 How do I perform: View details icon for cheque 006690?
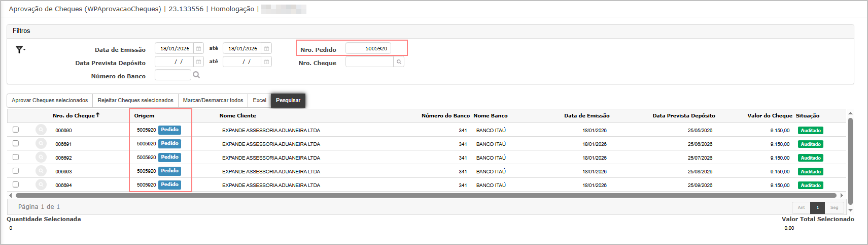(41, 130)
